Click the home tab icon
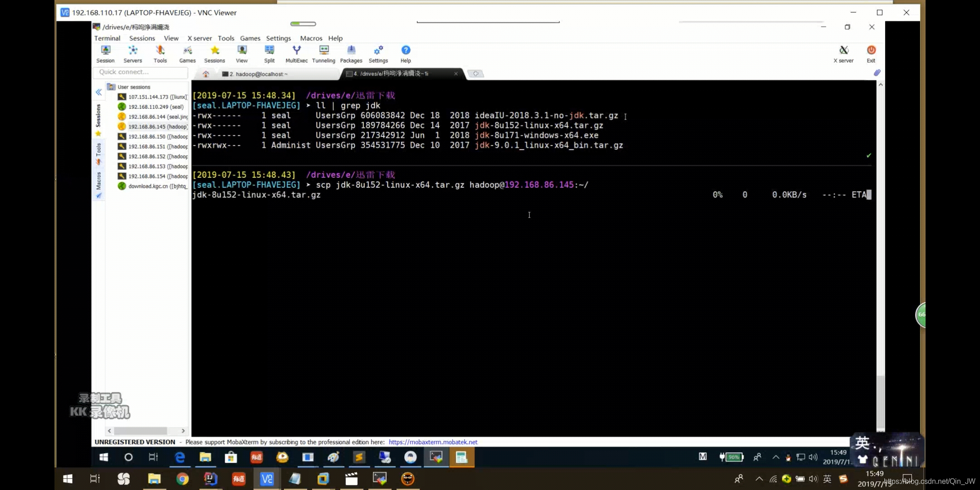Image resolution: width=980 pixels, height=490 pixels. tap(206, 73)
